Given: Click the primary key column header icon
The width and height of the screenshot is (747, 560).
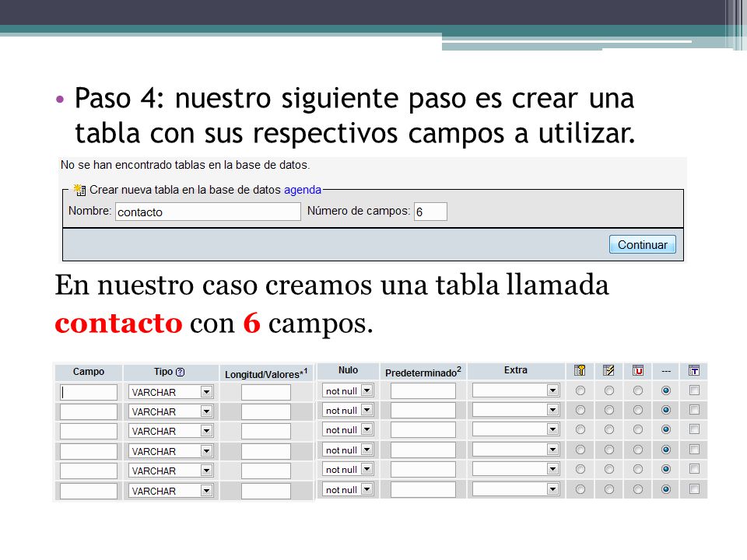Looking at the screenshot, I should [x=580, y=370].
